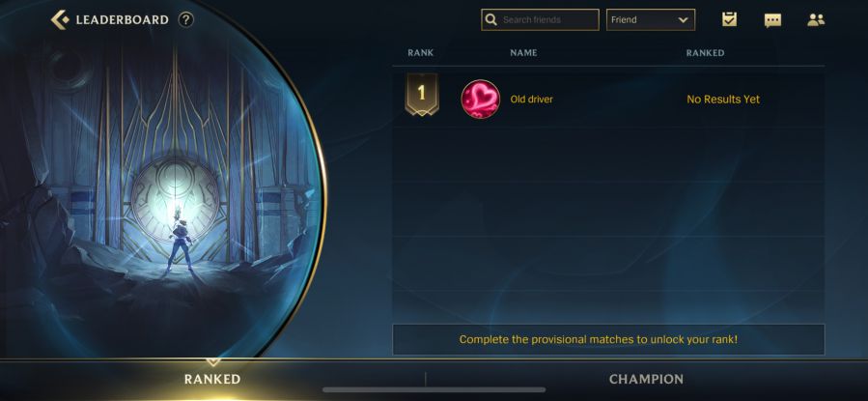Click the search magnifier icon
868x401 pixels.
point(490,20)
